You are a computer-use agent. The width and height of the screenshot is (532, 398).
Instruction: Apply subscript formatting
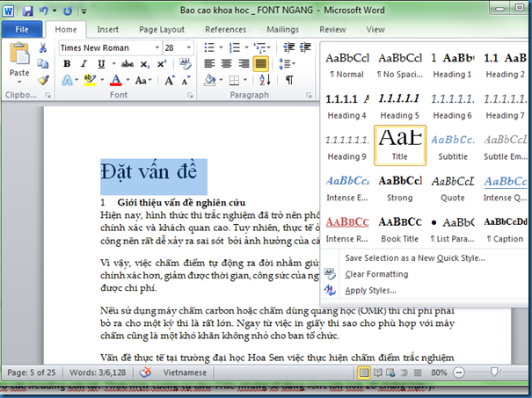[145, 64]
